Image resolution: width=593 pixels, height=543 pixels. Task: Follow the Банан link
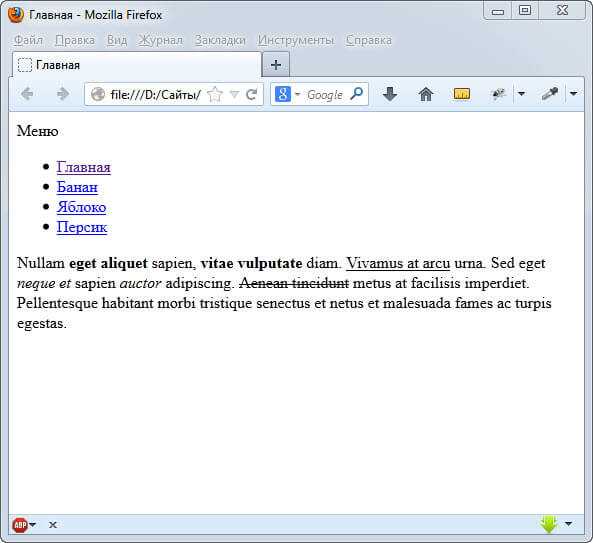pos(77,187)
